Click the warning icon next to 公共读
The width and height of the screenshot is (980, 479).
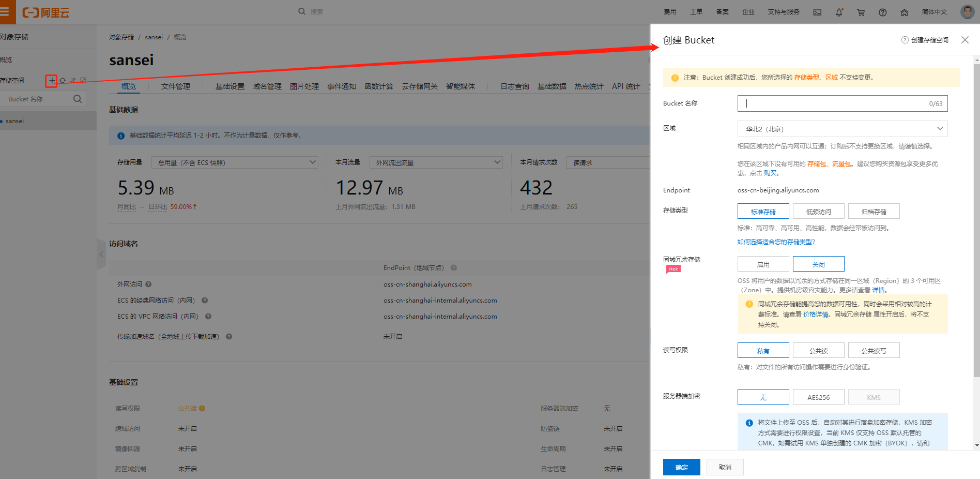click(x=202, y=409)
